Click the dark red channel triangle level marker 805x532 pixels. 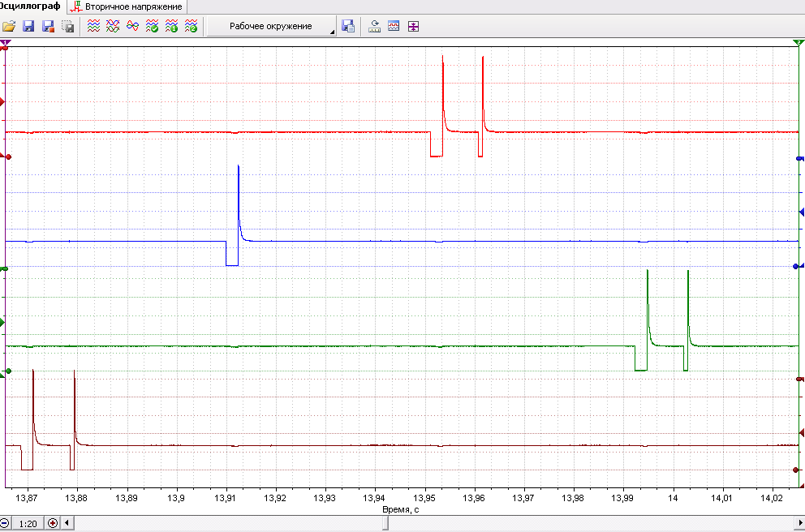point(802,434)
